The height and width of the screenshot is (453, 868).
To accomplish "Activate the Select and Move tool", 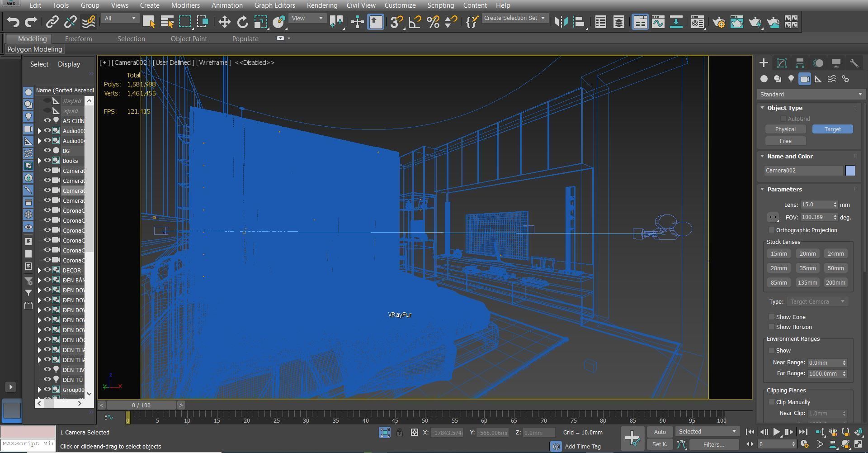I will (224, 22).
